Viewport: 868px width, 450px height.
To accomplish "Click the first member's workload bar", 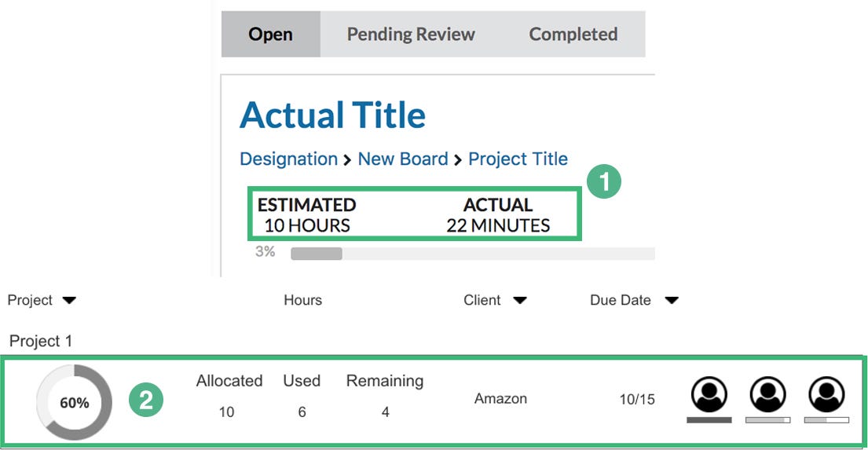I will coord(709,420).
